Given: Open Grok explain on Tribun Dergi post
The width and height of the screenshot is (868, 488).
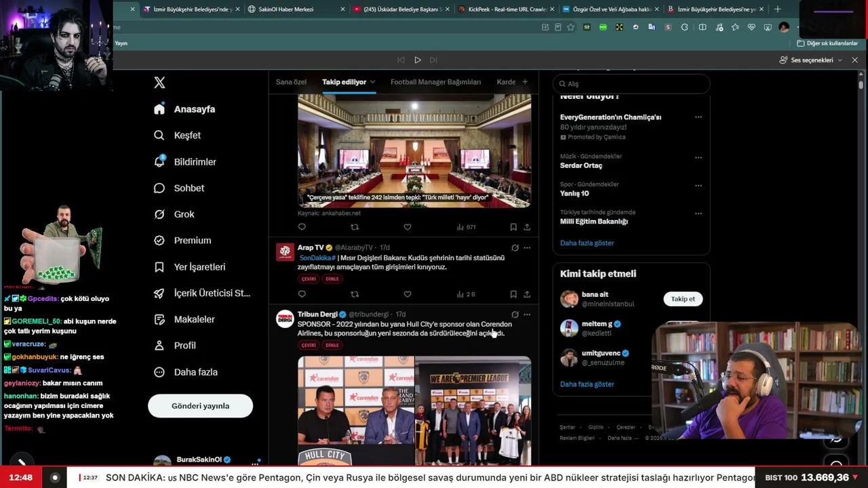Looking at the screenshot, I should (x=515, y=314).
